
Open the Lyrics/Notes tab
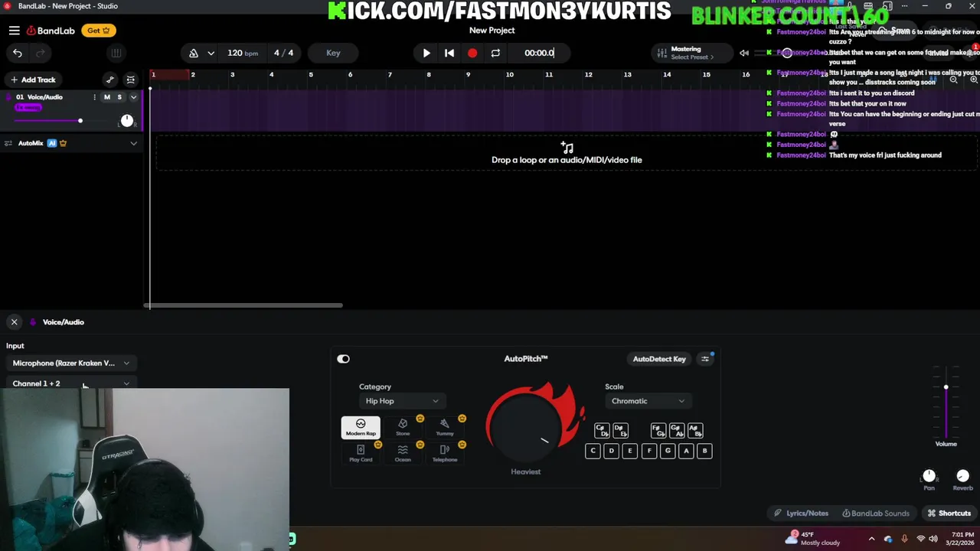coord(801,514)
